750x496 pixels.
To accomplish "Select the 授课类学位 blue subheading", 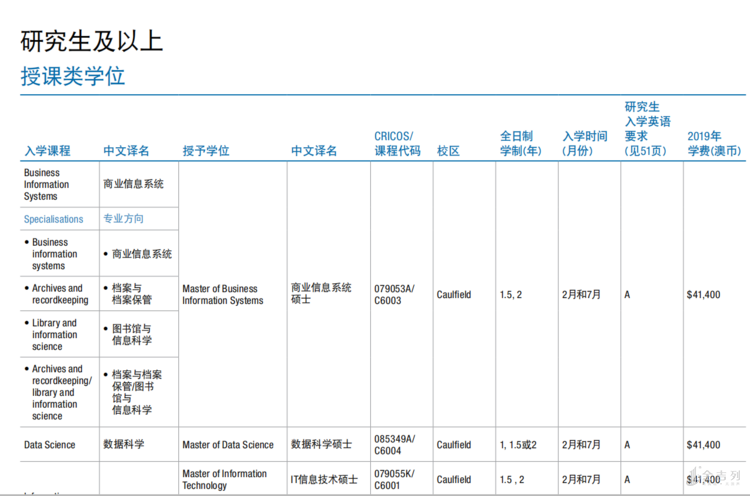I will coord(73,76).
